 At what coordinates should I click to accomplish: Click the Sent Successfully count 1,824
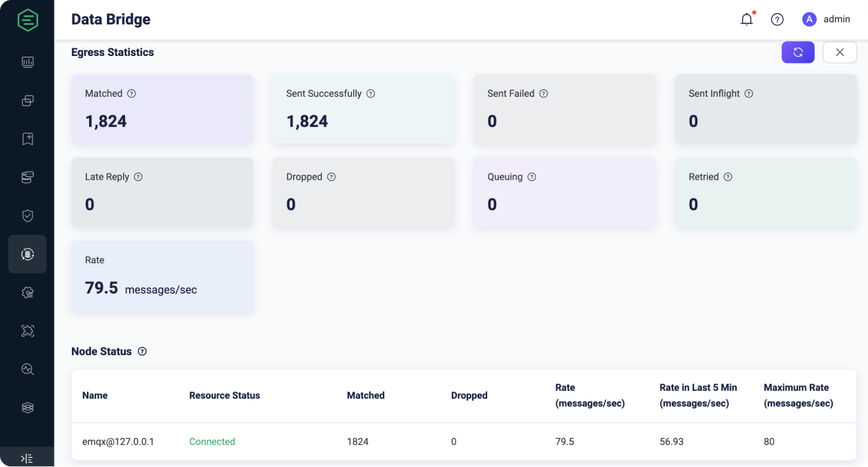[307, 122]
